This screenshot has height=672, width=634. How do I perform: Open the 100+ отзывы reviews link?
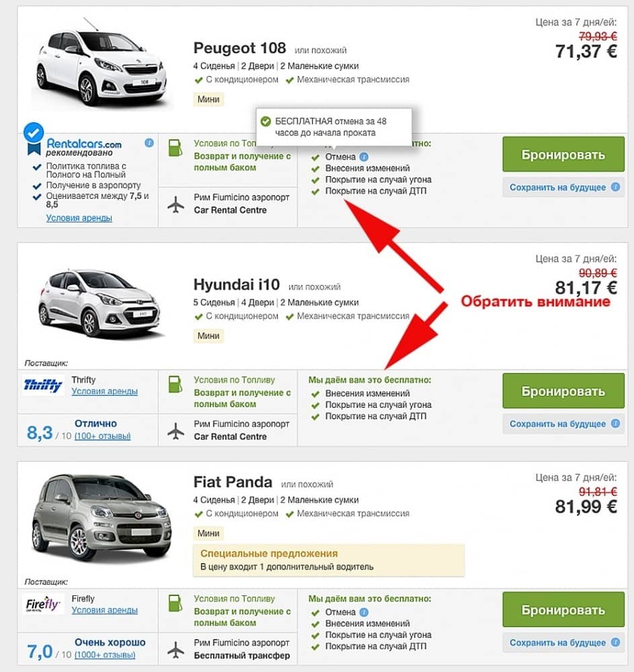click(x=102, y=436)
